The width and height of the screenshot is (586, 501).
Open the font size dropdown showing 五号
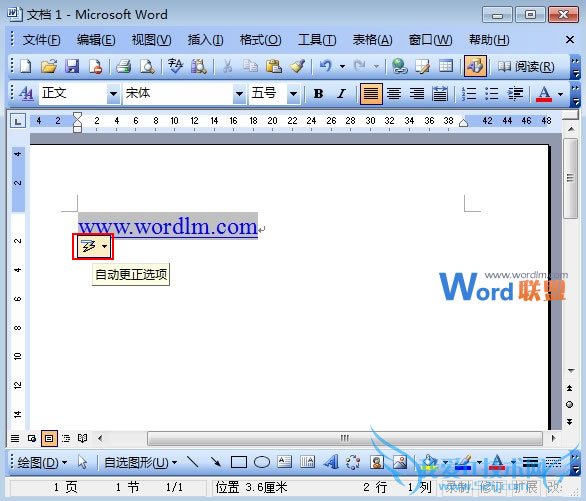(x=293, y=93)
